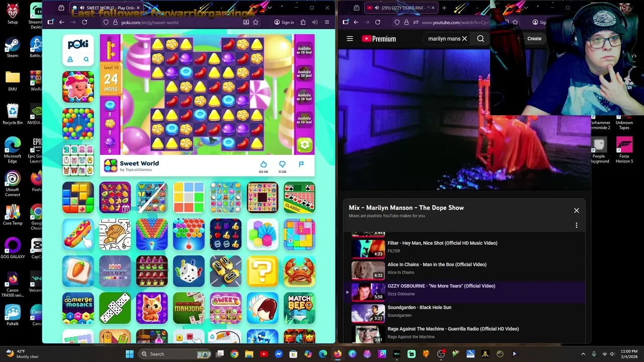Open the Mahjong game tile
The height and width of the screenshot is (362, 644).
point(189,308)
